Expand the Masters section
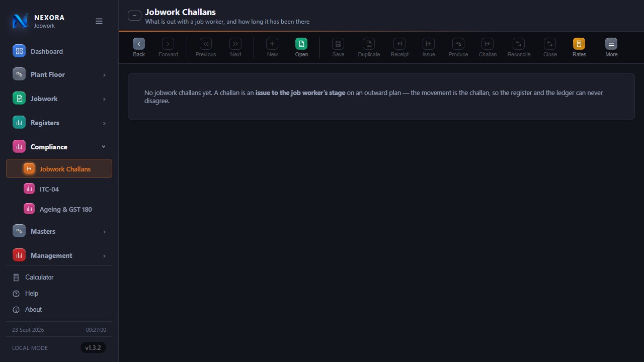This screenshot has height=362, width=644. (x=59, y=231)
